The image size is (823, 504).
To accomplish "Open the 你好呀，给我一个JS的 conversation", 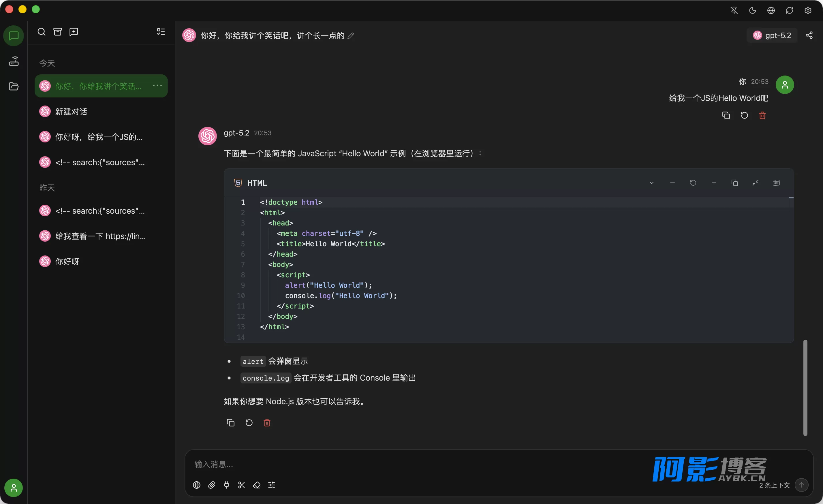I will click(101, 137).
